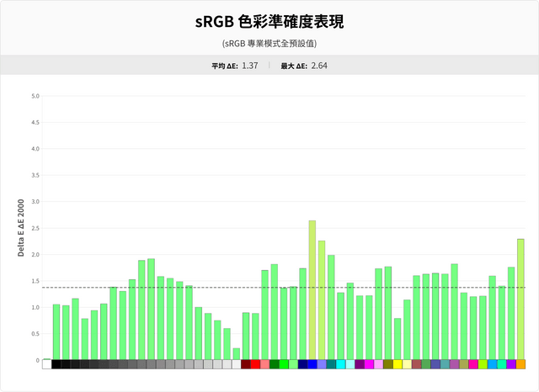Pick the pale light yellow swatch
The width and height of the screenshot is (539, 392).
407,364
